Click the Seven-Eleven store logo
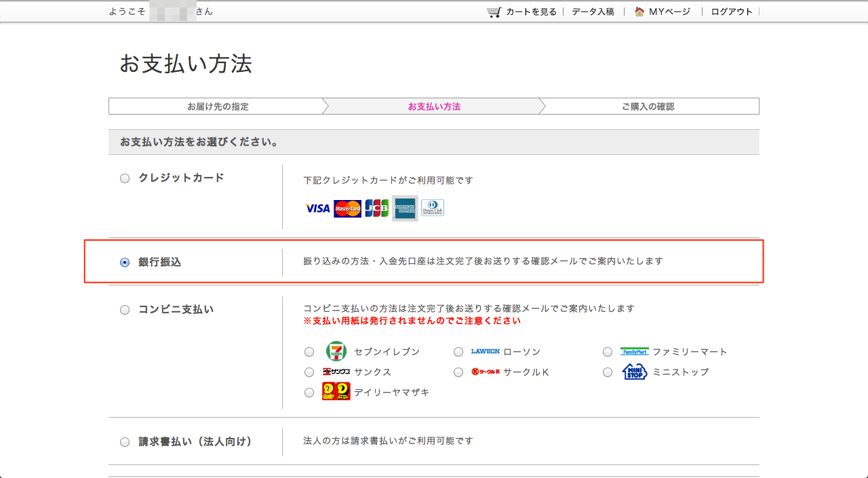Viewport: 868px width, 478px height. pos(336,351)
